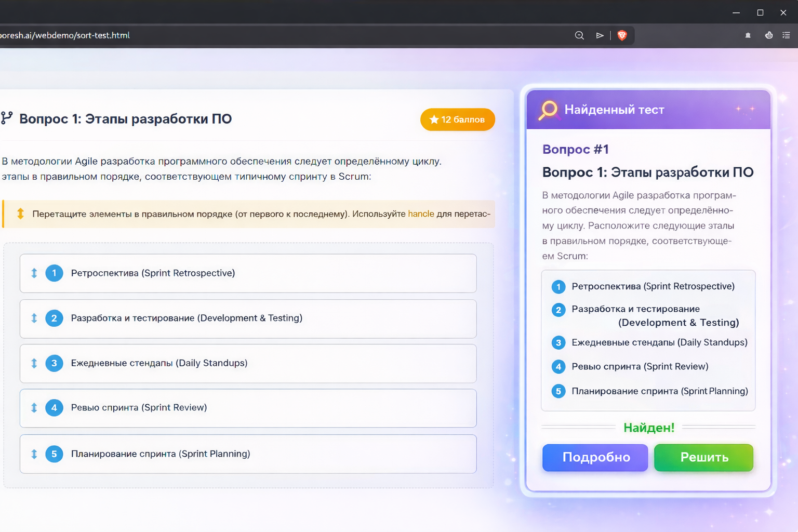Click the browser globe icon at top right

pos(768,35)
